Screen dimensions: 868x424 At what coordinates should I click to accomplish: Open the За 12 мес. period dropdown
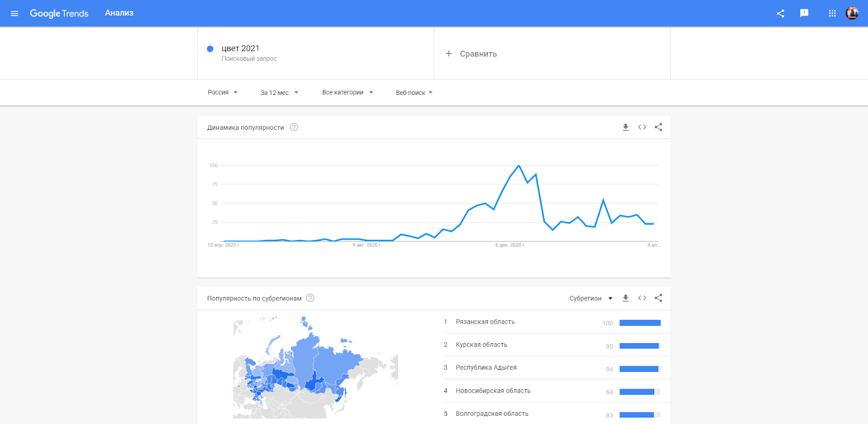pyautogui.click(x=279, y=93)
